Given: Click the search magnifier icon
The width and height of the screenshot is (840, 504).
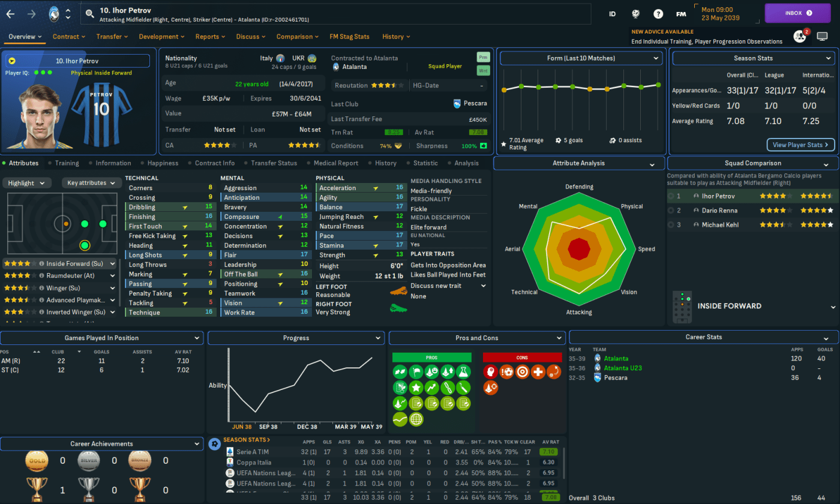Looking at the screenshot, I should coord(90,13).
